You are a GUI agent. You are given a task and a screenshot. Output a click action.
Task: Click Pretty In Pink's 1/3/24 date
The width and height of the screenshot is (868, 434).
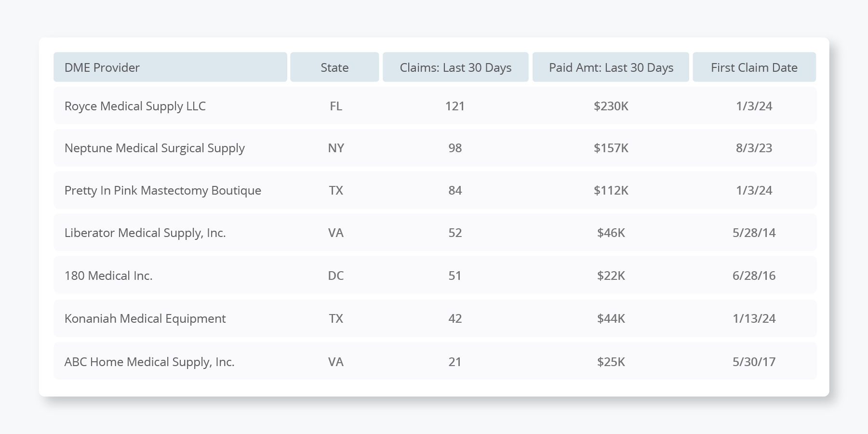coord(754,190)
